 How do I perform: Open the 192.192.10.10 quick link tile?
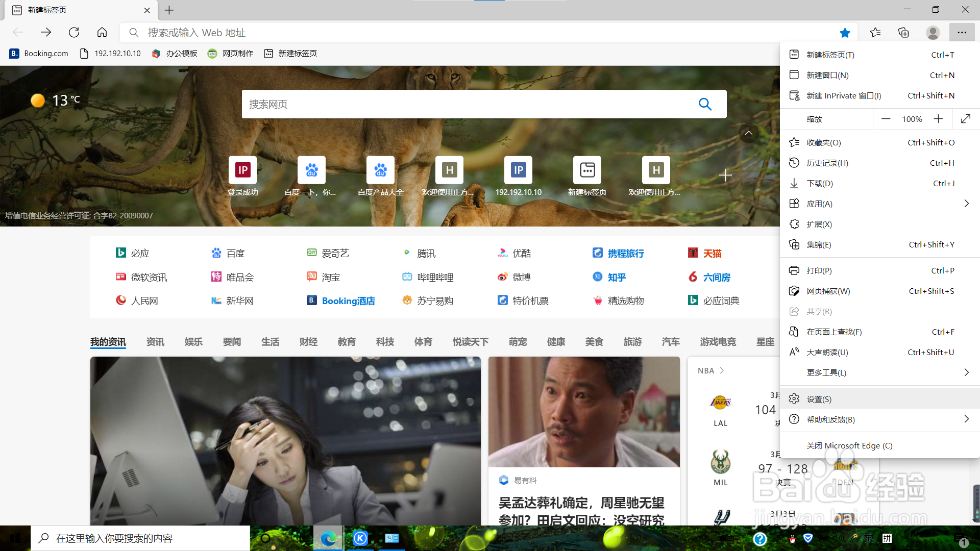click(518, 176)
